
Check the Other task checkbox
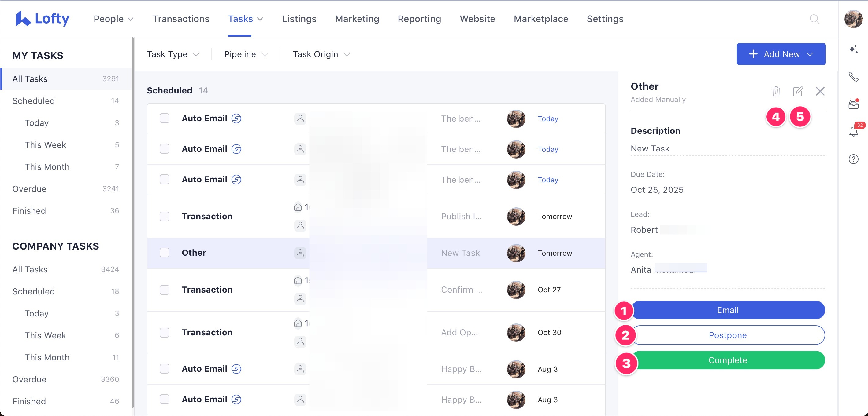tap(165, 253)
